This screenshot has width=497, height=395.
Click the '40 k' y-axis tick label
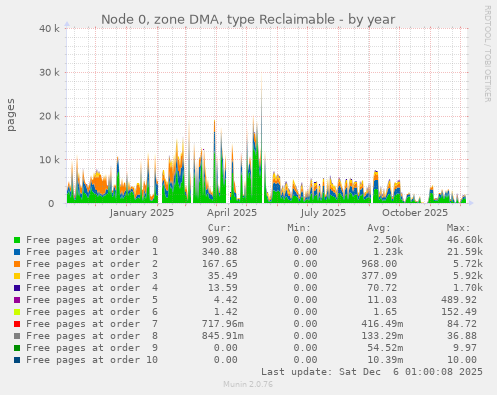pos(49,29)
